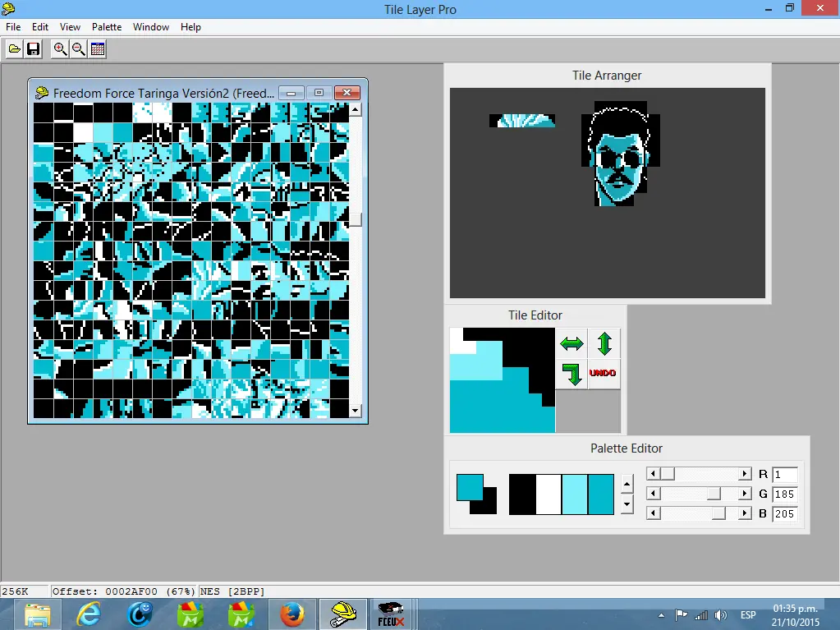Toggle the tile grid toolbar icon
The width and height of the screenshot is (840, 630).
[x=98, y=49]
